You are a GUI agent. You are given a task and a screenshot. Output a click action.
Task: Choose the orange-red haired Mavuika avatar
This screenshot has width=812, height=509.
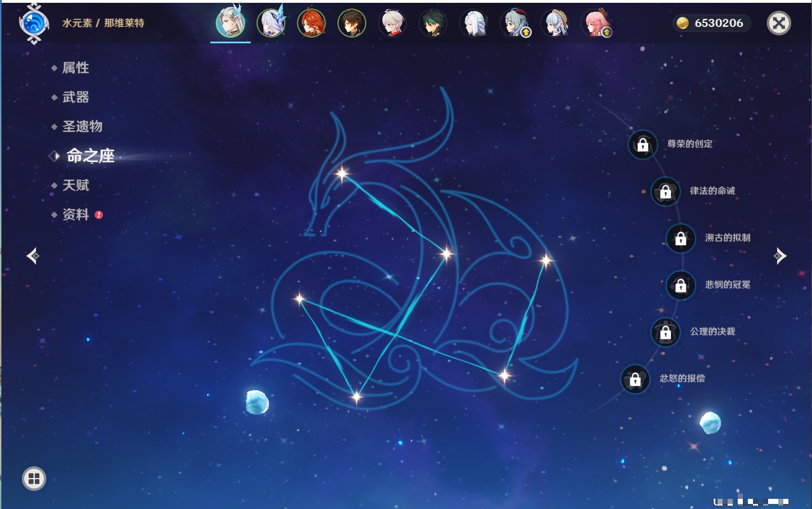click(312, 23)
